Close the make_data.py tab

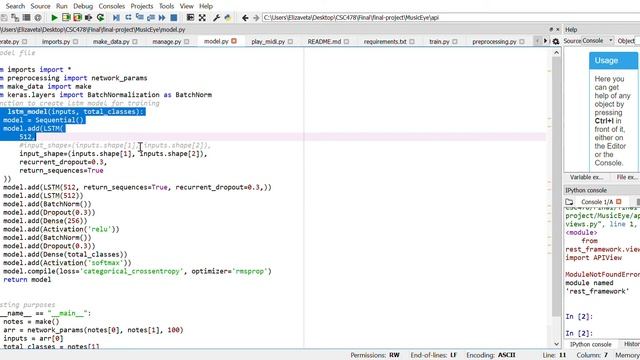pyautogui.click(x=135, y=42)
